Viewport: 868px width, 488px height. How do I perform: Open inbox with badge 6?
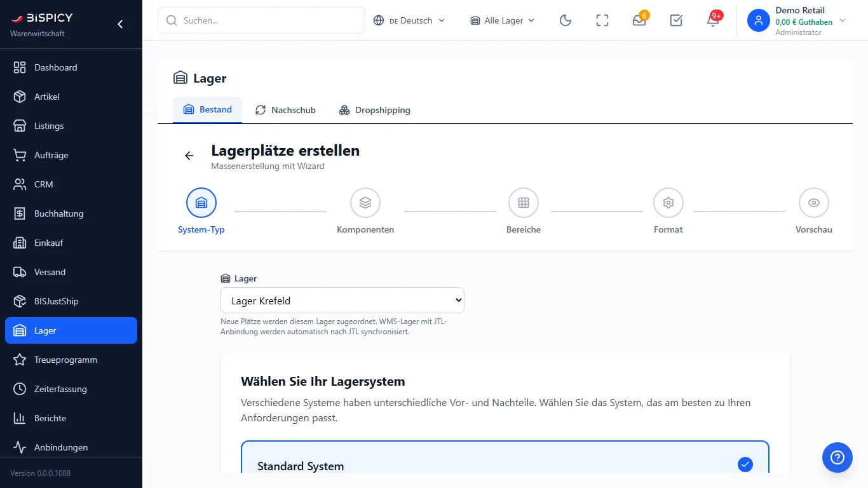pos(639,20)
